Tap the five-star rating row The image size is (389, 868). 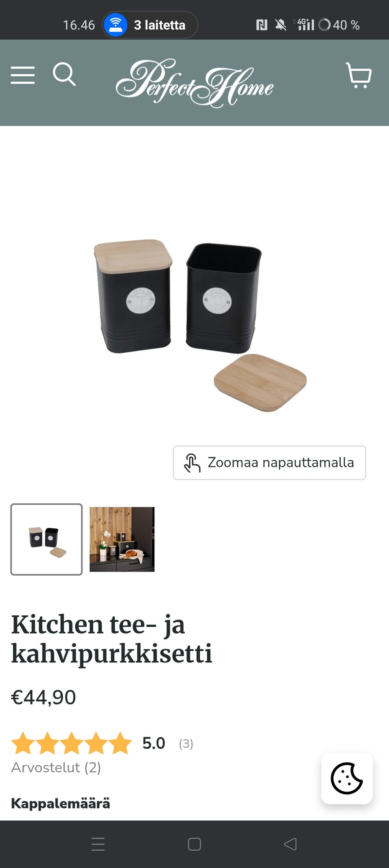click(x=72, y=743)
